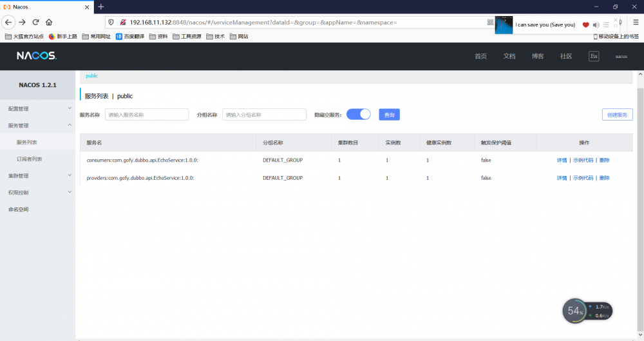Open 命名空间 in the sidebar
The width and height of the screenshot is (644, 341).
click(38, 209)
